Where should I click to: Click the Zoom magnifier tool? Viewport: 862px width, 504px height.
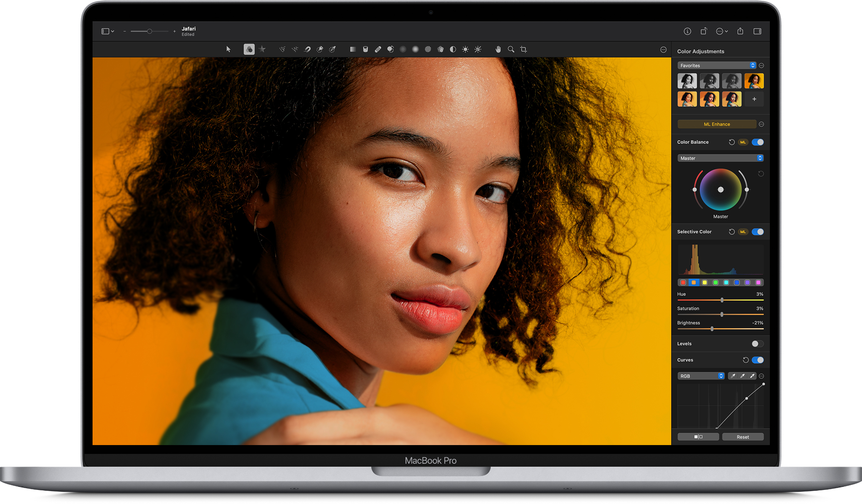[x=511, y=49]
